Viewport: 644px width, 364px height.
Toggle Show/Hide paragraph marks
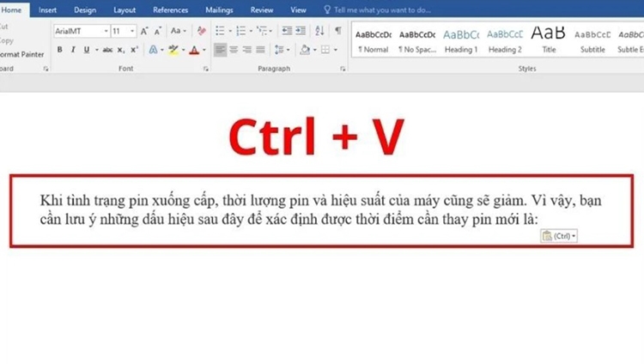[x=338, y=31]
